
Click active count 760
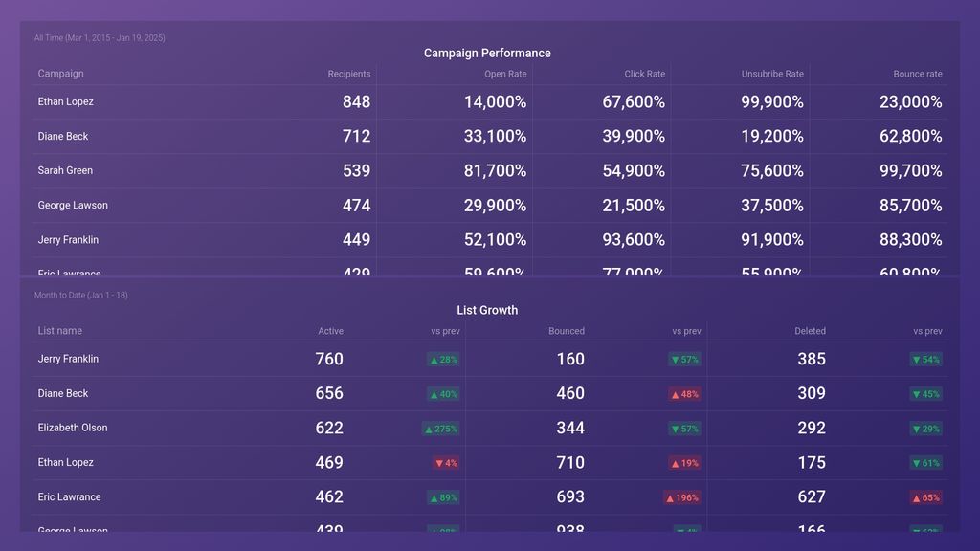pyautogui.click(x=329, y=360)
